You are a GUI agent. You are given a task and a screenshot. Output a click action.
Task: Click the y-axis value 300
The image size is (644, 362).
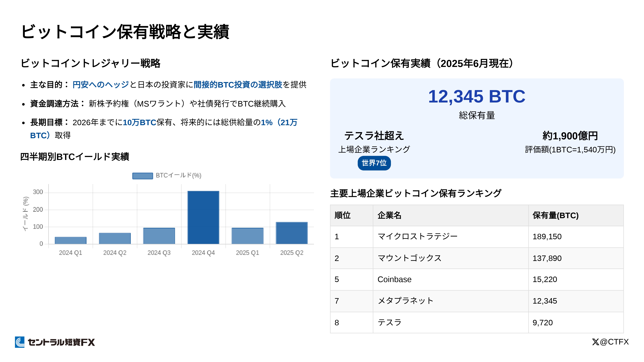38,192
